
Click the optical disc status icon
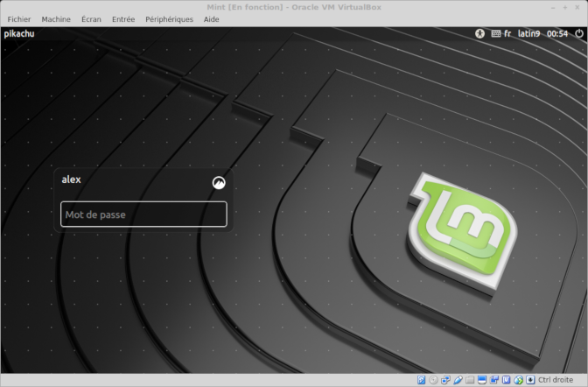[x=433, y=380]
